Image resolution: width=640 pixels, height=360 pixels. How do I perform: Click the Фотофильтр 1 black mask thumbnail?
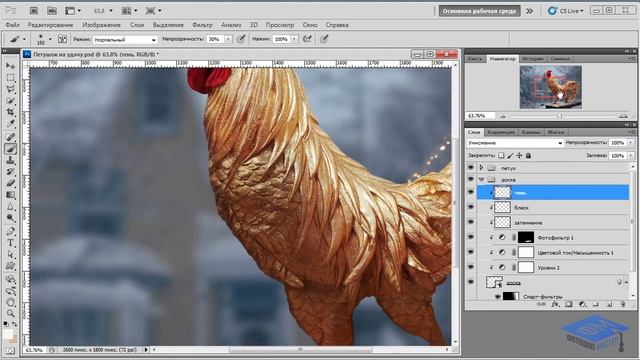coord(526,237)
